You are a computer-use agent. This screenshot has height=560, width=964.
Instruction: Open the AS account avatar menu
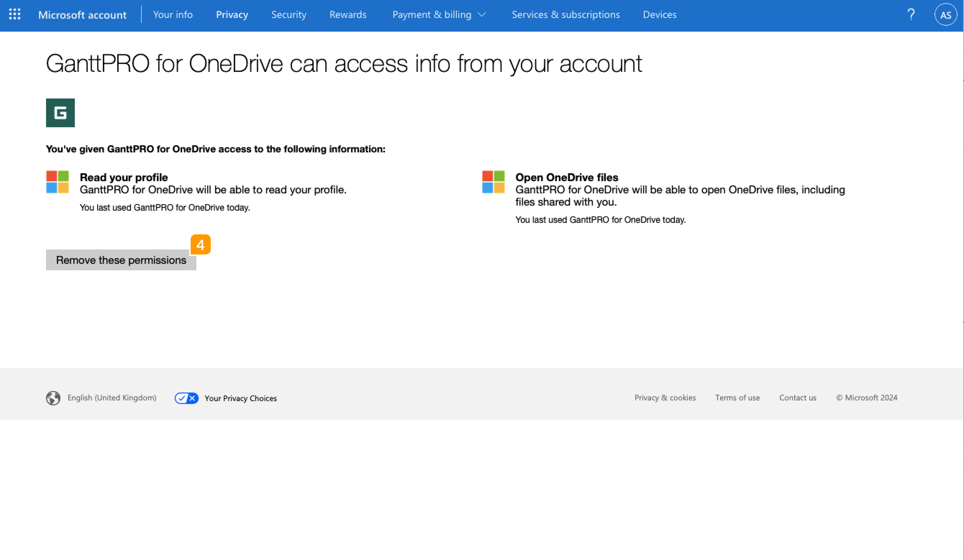click(946, 15)
